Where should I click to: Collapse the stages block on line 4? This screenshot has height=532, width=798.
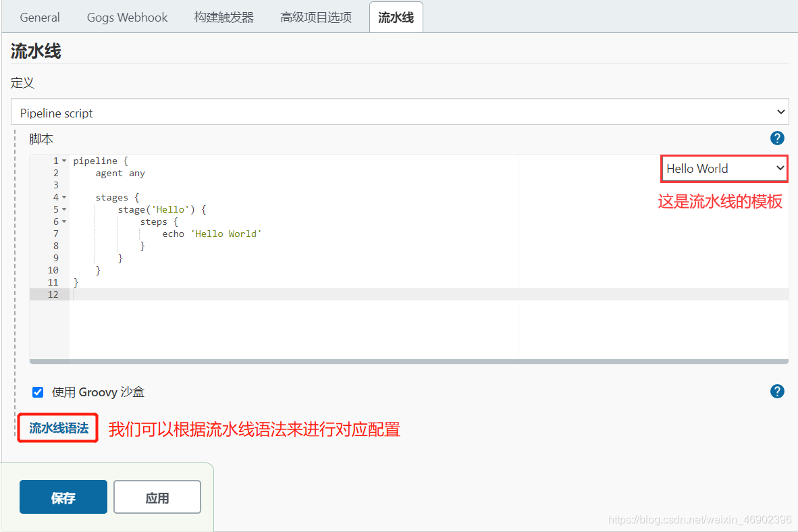64,198
